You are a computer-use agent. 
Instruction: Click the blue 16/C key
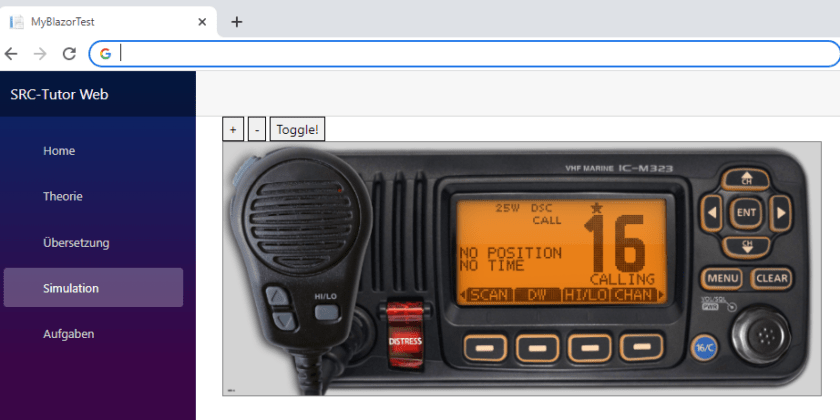pos(704,348)
